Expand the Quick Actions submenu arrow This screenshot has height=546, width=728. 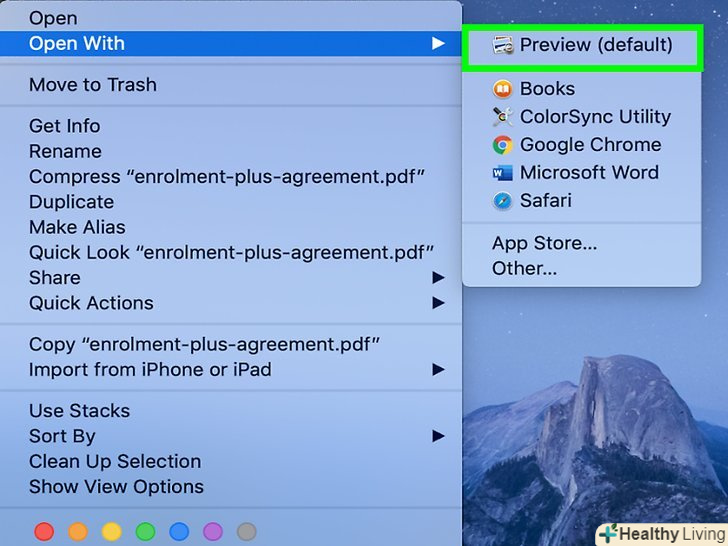438,303
